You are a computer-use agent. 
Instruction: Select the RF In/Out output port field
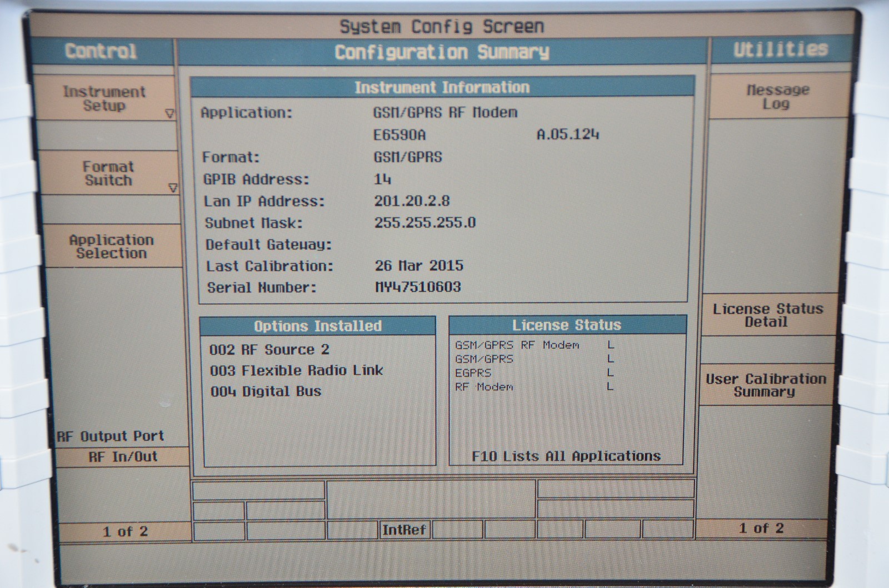(123, 457)
